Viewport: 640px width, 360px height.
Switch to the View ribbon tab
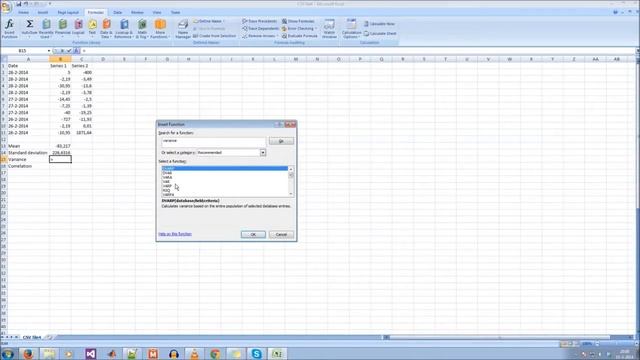coord(157,13)
